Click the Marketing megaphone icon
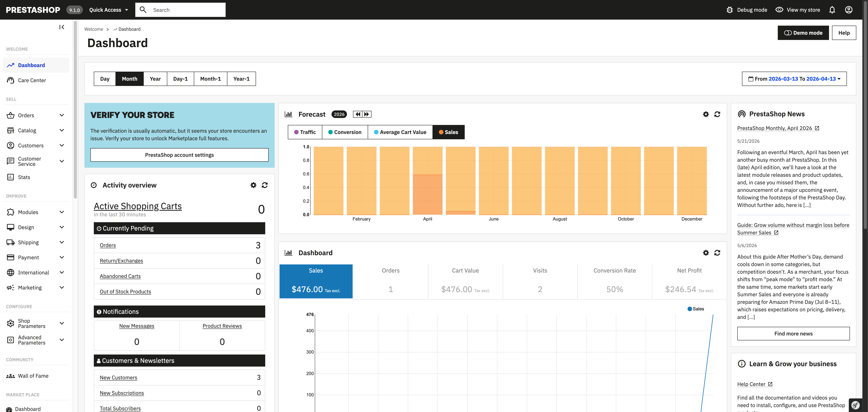Image resolution: width=868 pixels, height=412 pixels. [x=10, y=288]
